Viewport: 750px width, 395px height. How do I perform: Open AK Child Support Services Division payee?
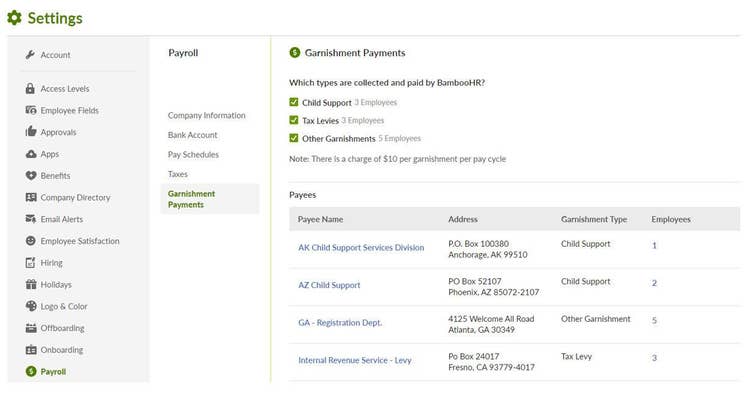(x=361, y=247)
